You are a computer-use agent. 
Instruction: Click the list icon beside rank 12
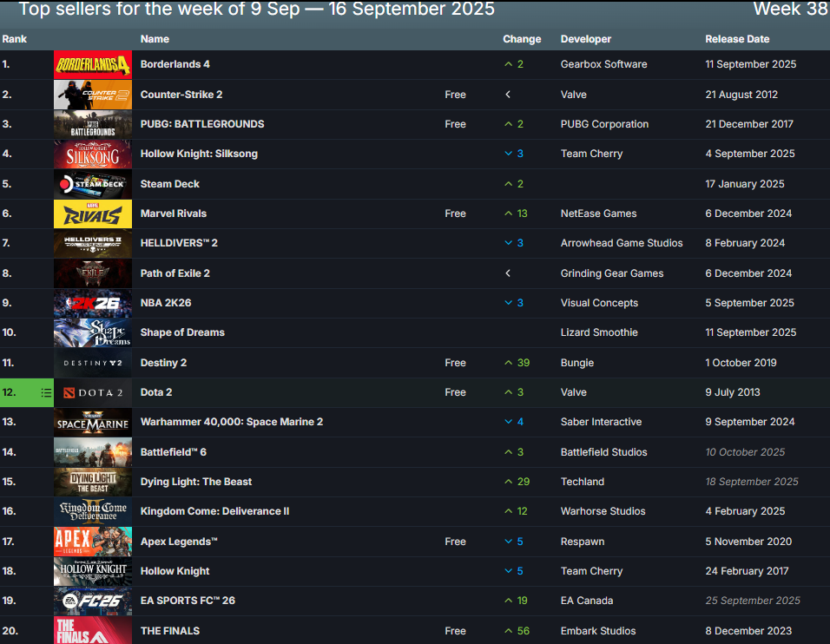tap(46, 392)
